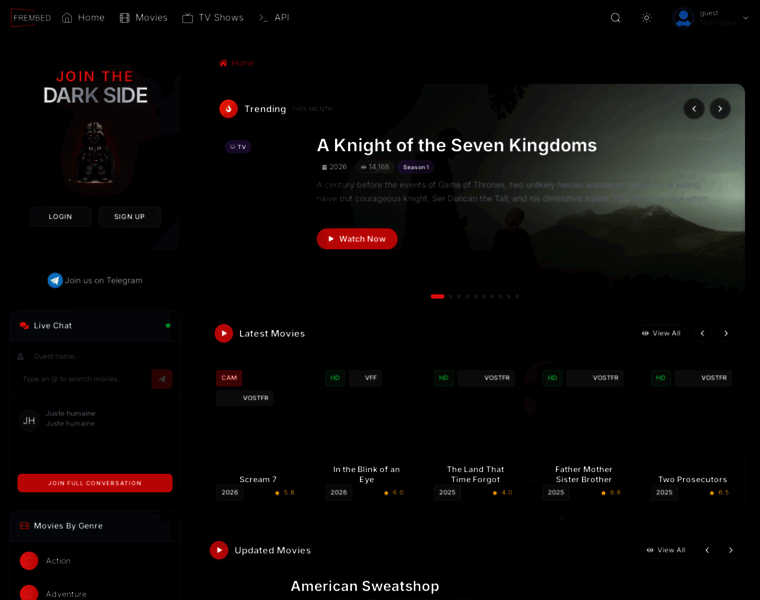The width and height of the screenshot is (760, 600).
Task: Click the LOGIN button
Action: (60, 217)
